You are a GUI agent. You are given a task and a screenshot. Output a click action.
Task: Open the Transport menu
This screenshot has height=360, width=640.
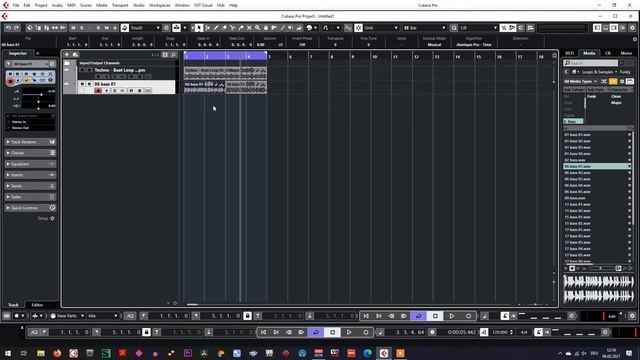pyautogui.click(x=120, y=5)
